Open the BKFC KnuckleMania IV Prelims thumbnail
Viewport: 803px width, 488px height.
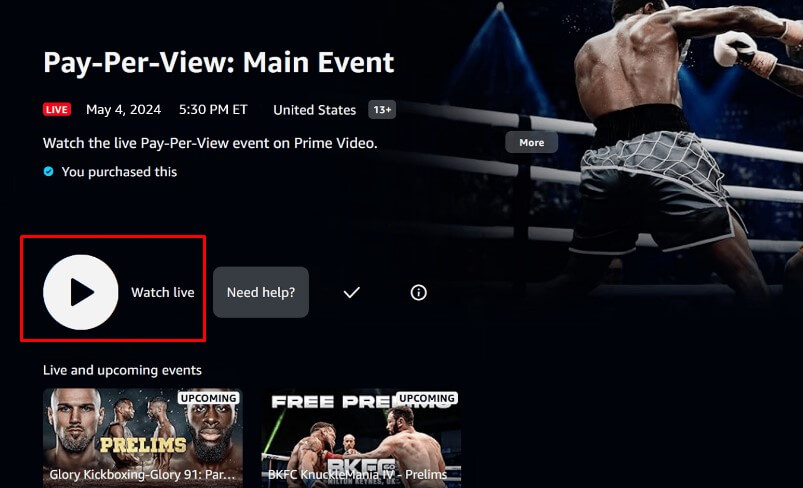(361, 438)
